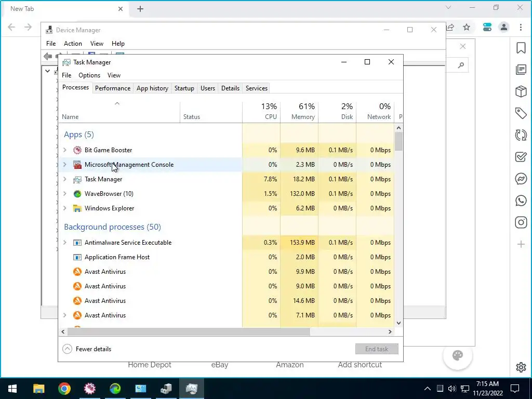
Task: Open the browser profile avatar icon
Action: [504, 27]
